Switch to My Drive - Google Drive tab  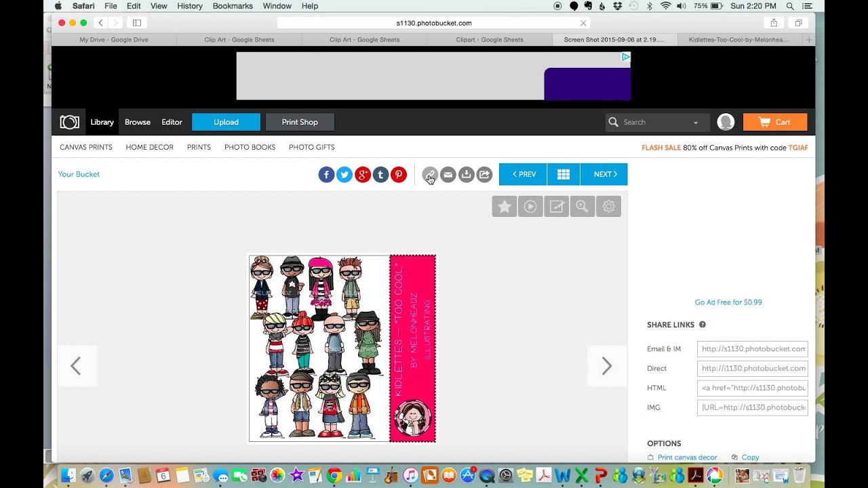pyautogui.click(x=114, y=40)
